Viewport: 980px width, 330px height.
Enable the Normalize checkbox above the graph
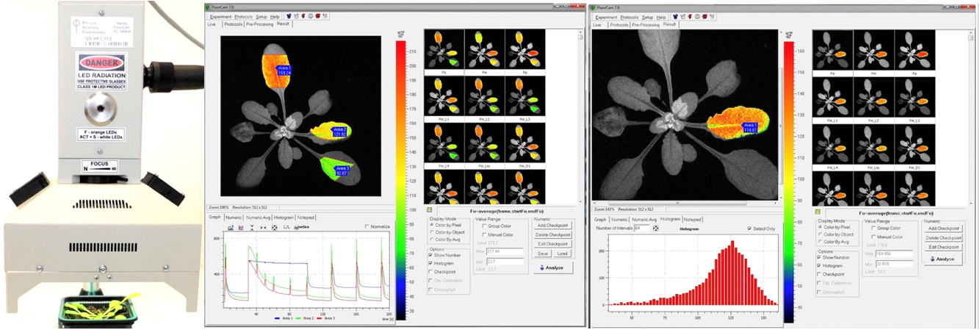coord(367,226)
